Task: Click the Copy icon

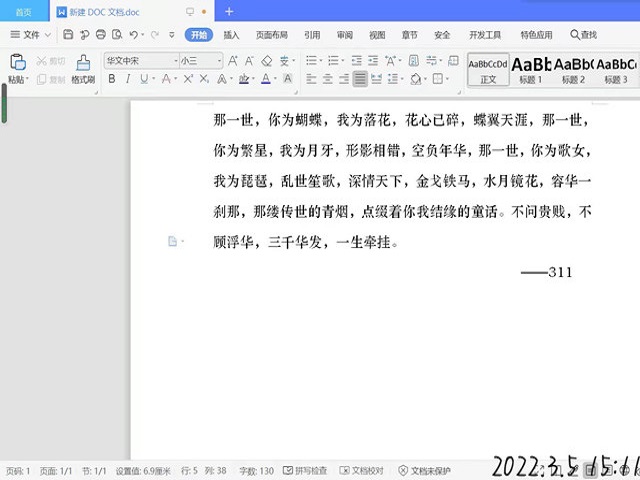Action: click(x=41, y=80)
